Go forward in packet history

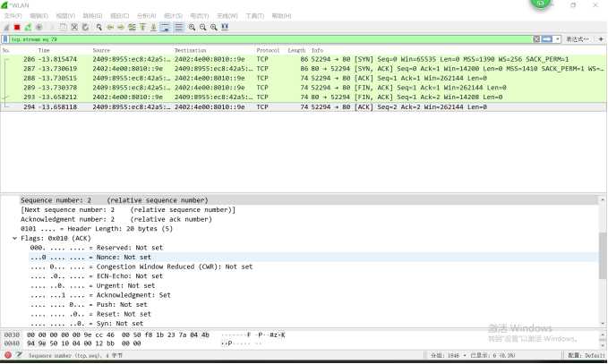(121, 27)
